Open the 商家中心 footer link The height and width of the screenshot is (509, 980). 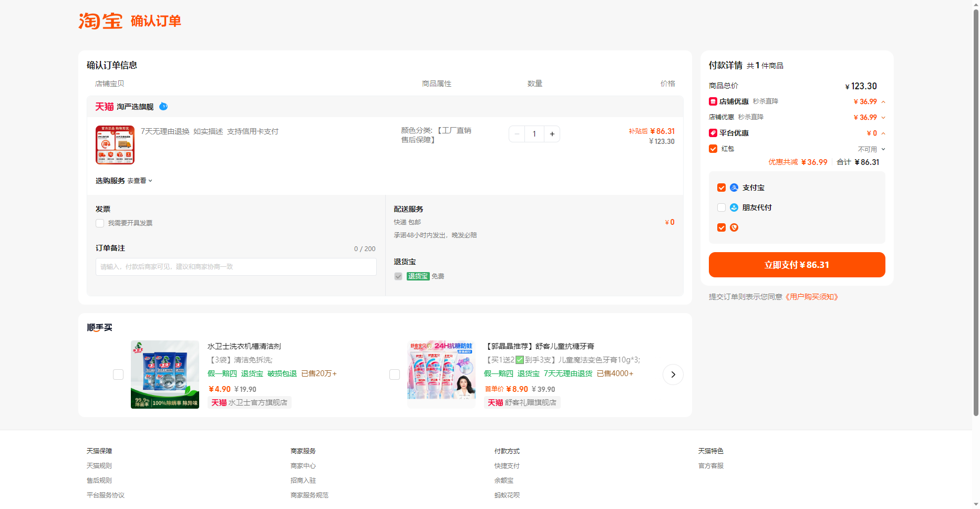tap(303, 466)
